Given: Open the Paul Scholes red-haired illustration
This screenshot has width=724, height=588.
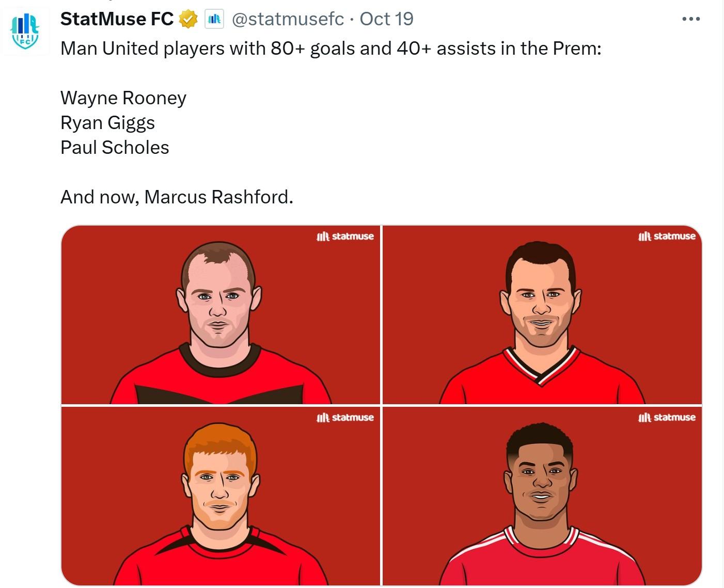Looking at the screenshot, I should click(221, 496).
